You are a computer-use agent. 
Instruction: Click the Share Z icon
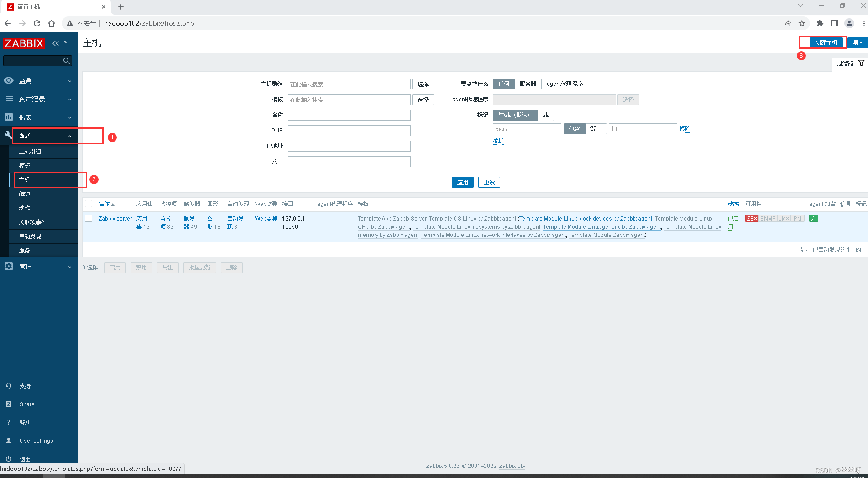(x=9, y=404)
